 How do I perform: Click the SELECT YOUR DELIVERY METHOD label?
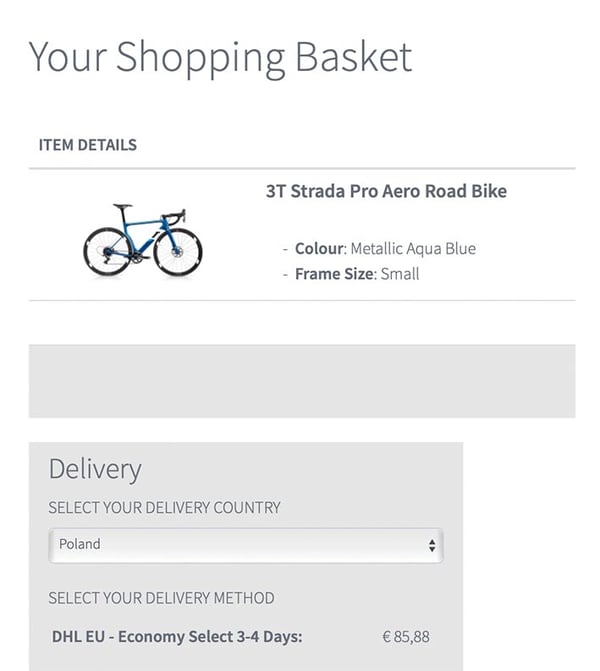pos(161,598)
